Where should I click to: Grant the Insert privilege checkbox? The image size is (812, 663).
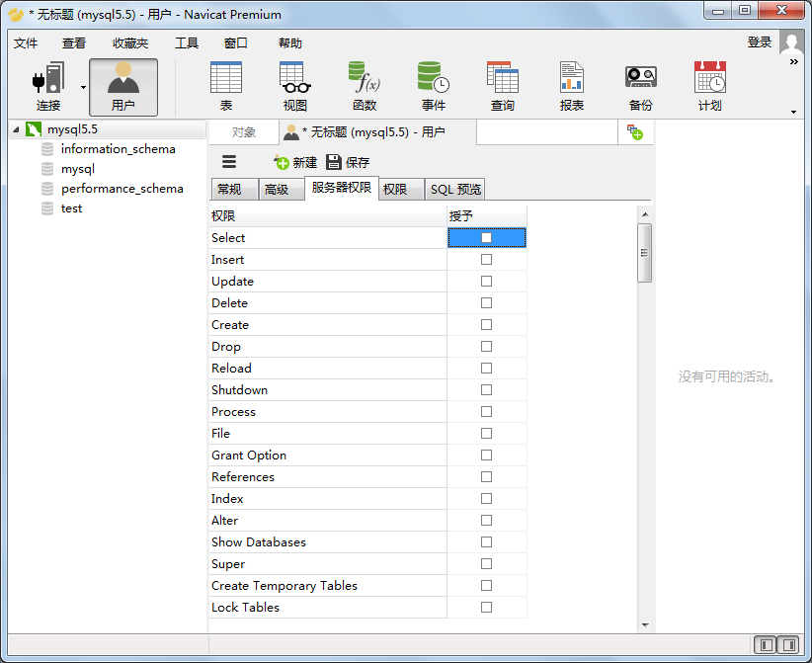[x=486, y=260]
